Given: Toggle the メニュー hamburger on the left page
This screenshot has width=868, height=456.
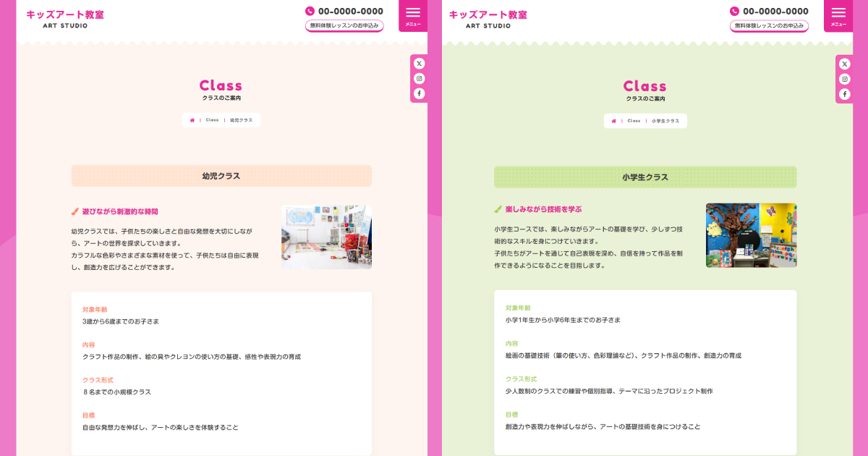Looking at the screenshot, I should click(x=414, y=14).
